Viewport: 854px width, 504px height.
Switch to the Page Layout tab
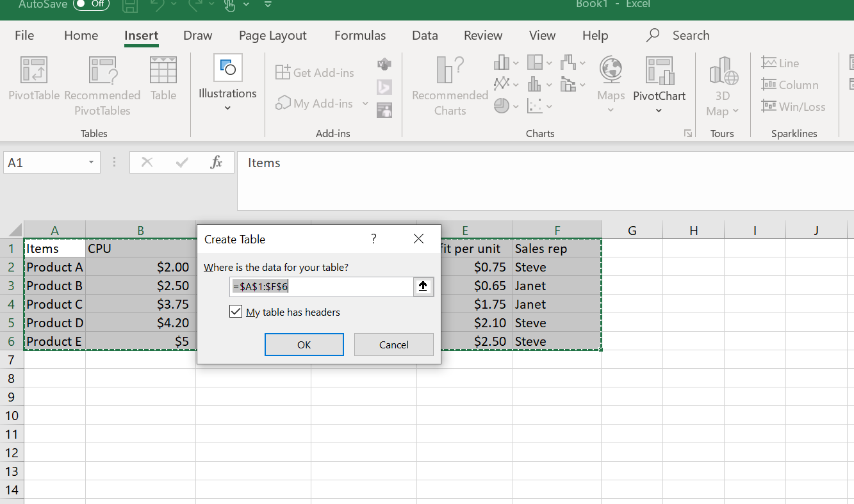[x=272, y=36]
